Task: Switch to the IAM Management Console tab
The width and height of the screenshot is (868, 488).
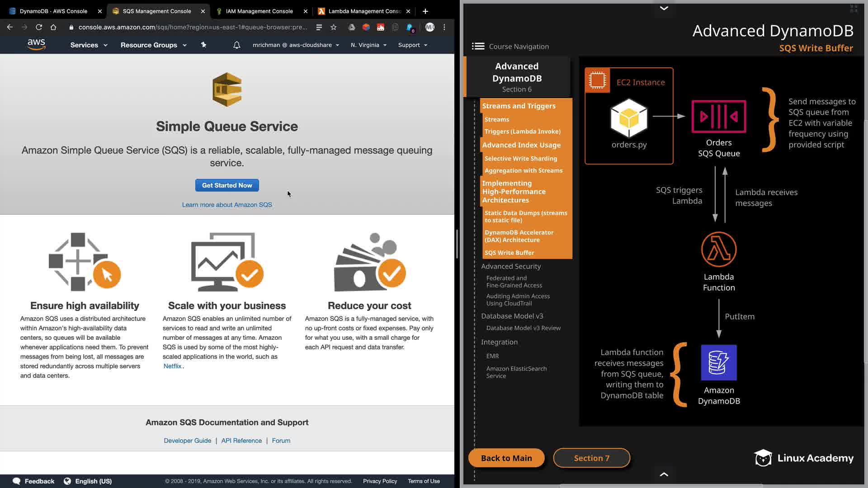Action: [259, 11]
